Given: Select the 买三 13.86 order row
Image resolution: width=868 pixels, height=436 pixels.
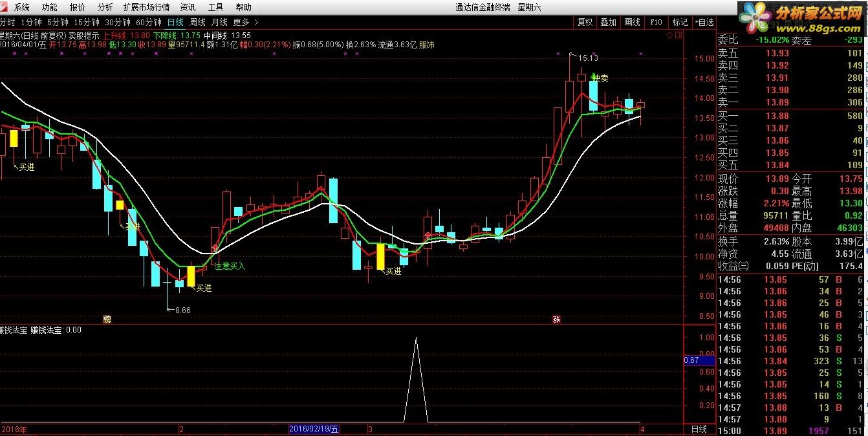Looking at the screenshot, I should [x=790, y=141].
